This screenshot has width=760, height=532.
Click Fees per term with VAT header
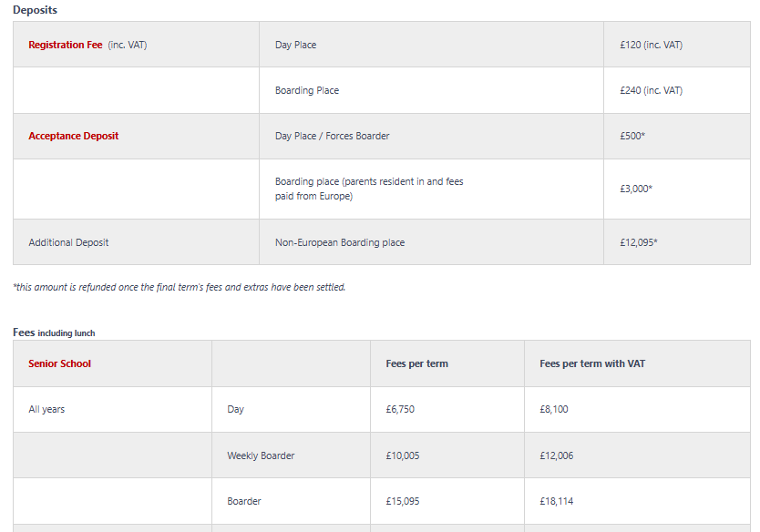[x=592, y=363]
